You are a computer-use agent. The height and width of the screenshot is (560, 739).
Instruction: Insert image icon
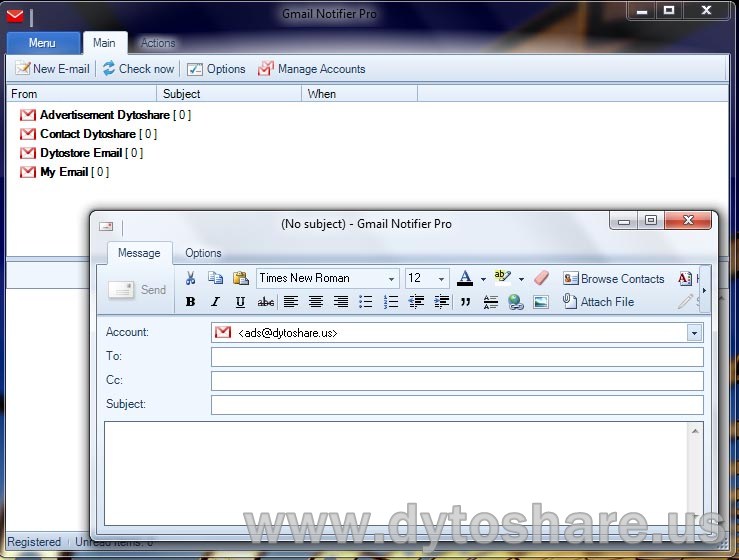pos(541,302)
